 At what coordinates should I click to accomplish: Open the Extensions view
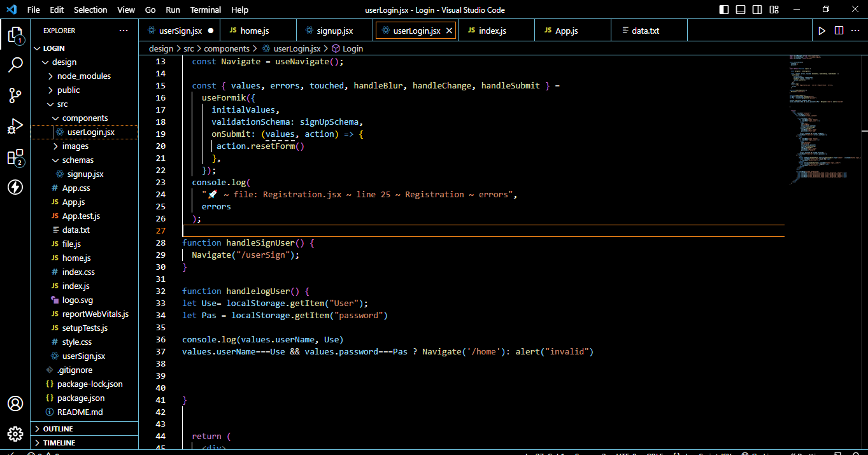pyautogui.click(x=15, y=157)
